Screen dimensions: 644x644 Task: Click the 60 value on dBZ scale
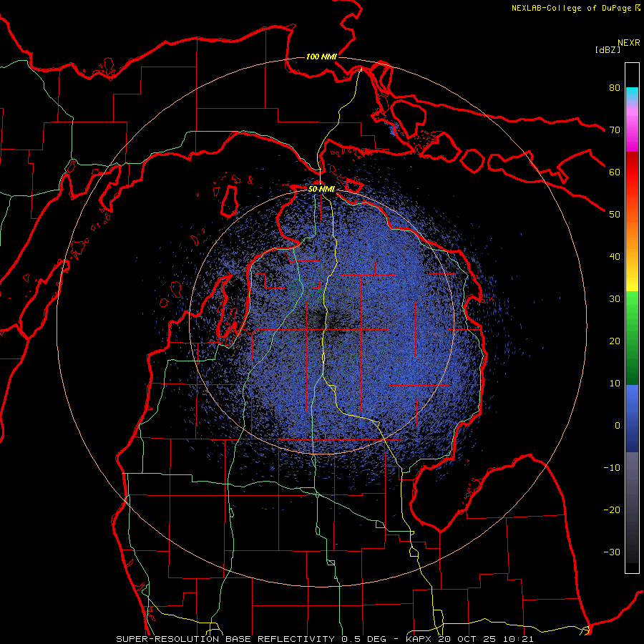[x=615, y=172]
